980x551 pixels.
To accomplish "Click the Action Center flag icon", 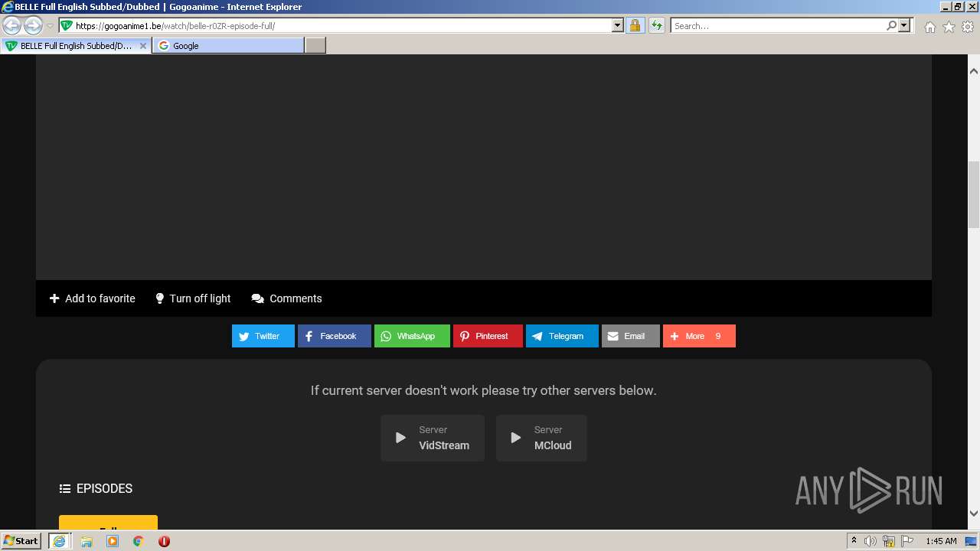I will [907, 541].
